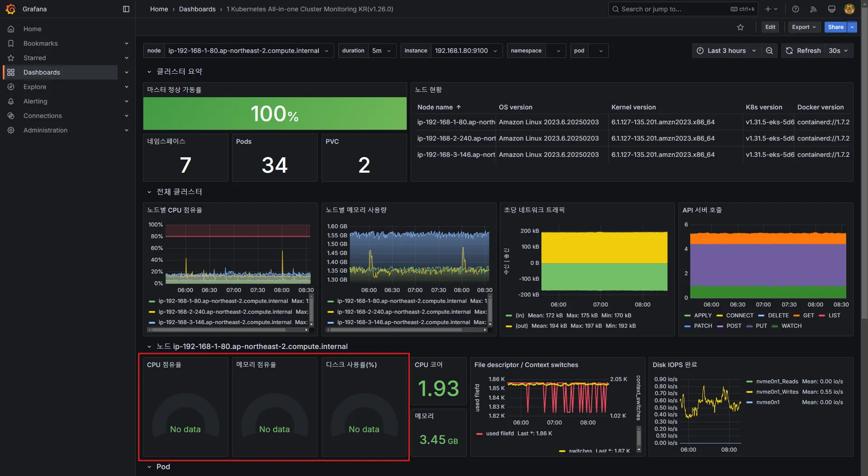Open the Help question mark icon
Viewport: 868px width, 476px height.
point(796,9)
